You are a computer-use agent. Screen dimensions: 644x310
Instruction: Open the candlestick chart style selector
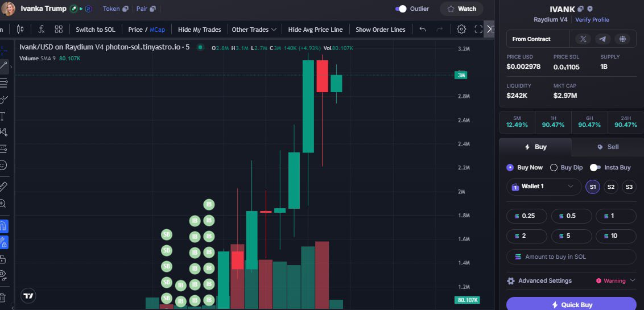point(20,29)
